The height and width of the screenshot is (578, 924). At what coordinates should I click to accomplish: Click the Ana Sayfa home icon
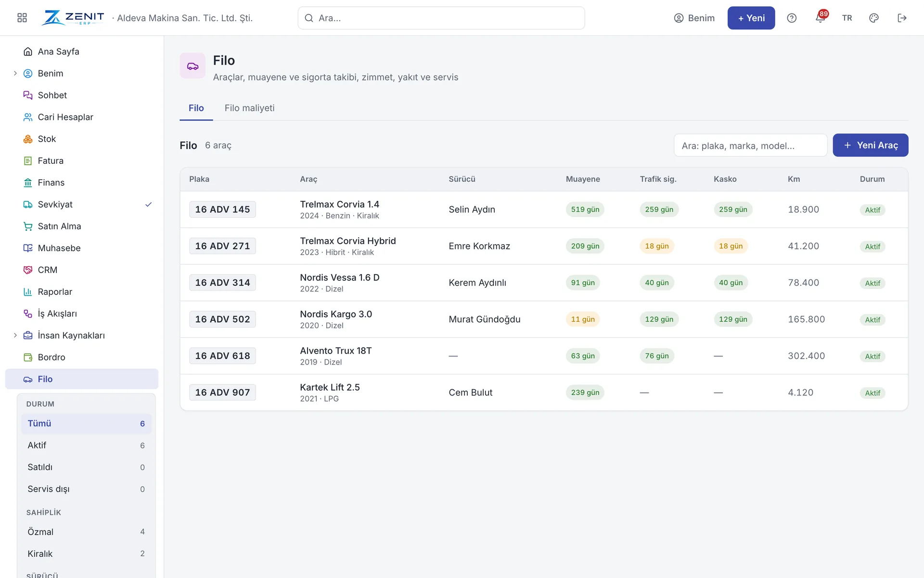coord(28,52)
